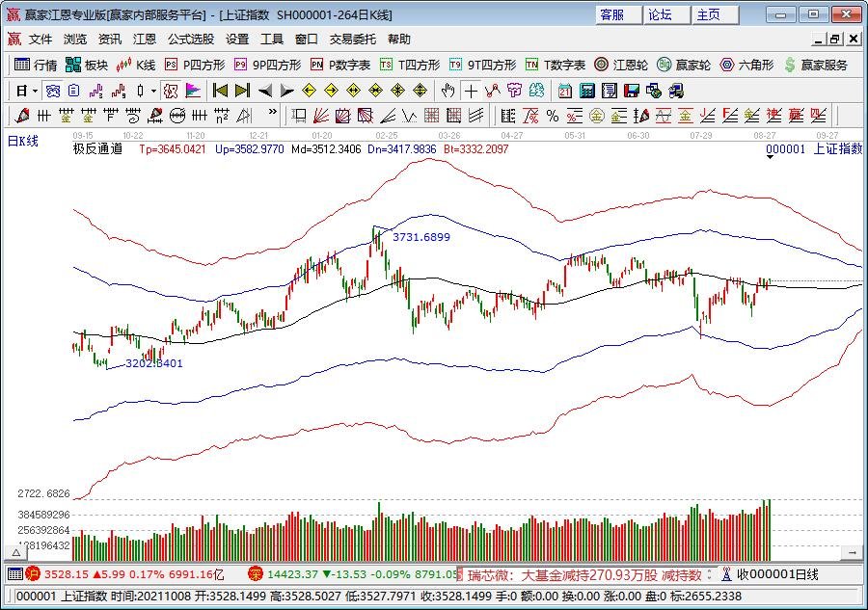Open the 9P四方形 tool
The image size is (868, 610).
tap(267, 65)
